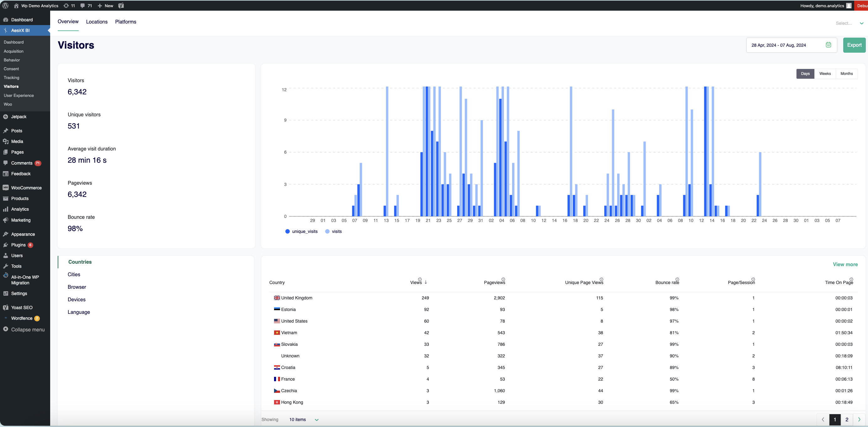Click the Bounce rate info icon
Image resolution: width=868 pixels, height=427 pixels.
(x=677, y=279)
